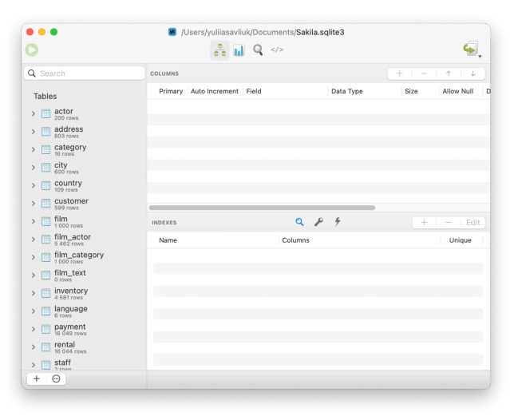Open the magnifier search view in toolbar
The height and width of the screenshot is (420, 510).
(x=258, y=50)
